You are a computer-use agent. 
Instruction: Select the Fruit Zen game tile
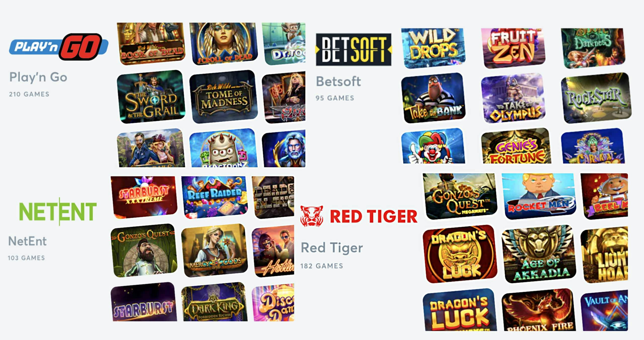pyautogui.click(x=513, y=48)
